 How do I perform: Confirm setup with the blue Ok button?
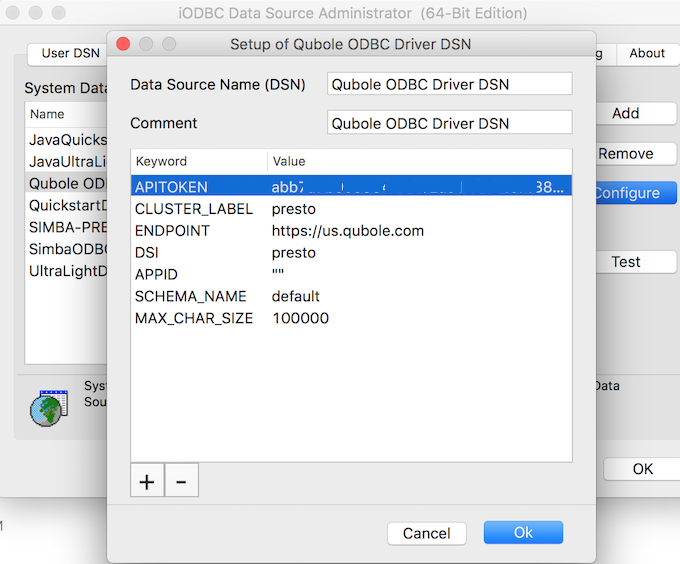(523, 532)
